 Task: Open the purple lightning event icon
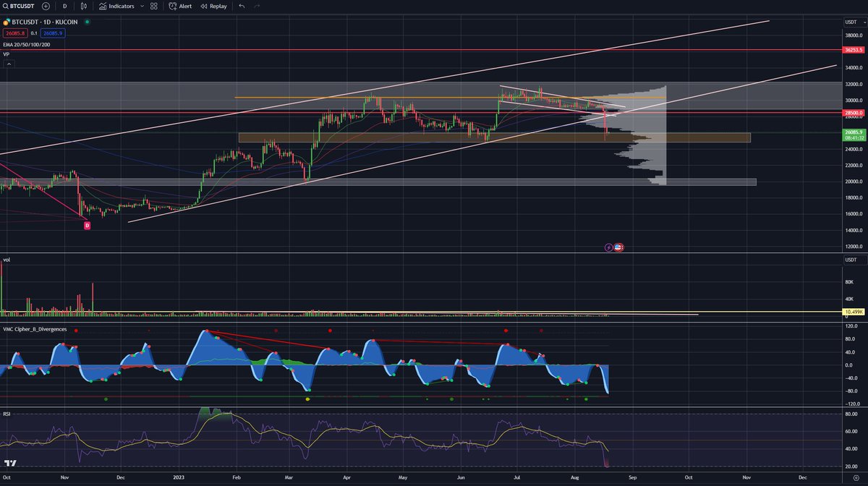[x=608, y=247]
